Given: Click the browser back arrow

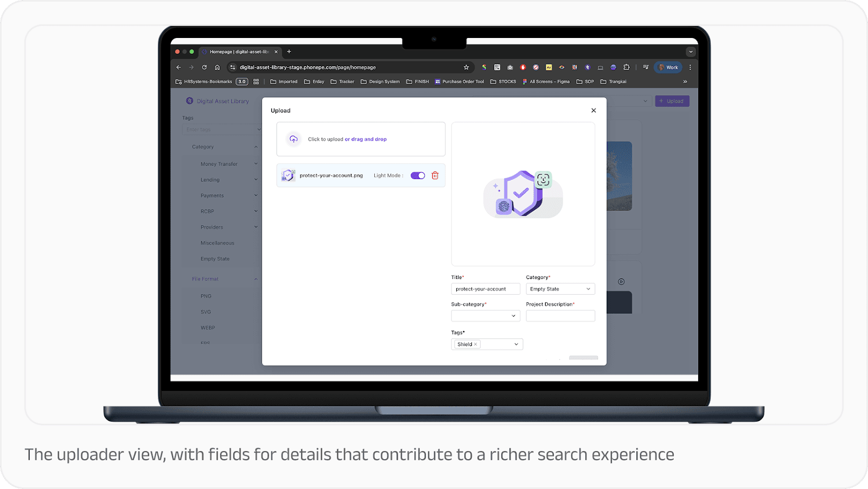Looking at the screenshot, I should (x=178, y=67).
